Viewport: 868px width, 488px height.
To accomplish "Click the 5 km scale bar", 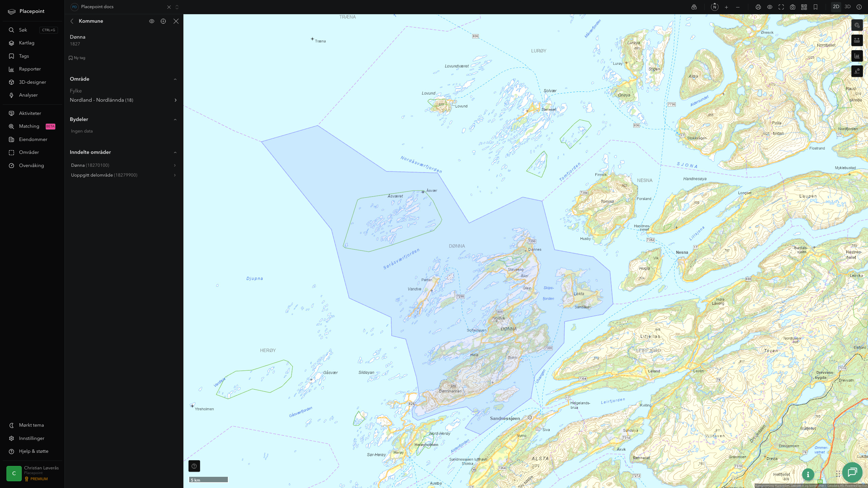I will tap(209, 480).
